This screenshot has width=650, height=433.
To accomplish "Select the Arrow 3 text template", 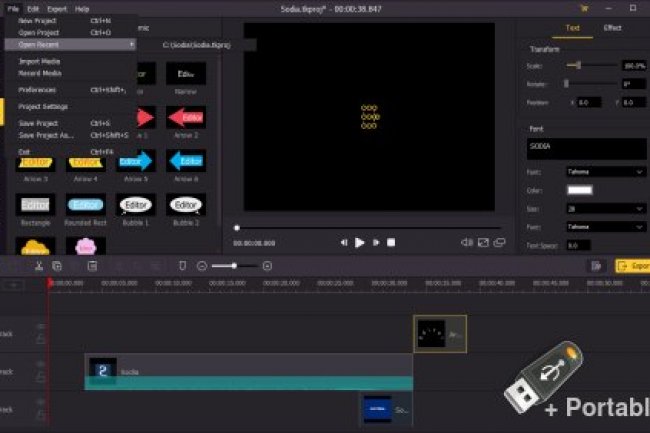I will tap(35, 162).
